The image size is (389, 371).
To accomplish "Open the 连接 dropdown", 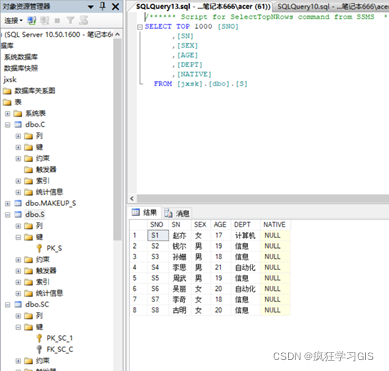I will pos(13,21).
